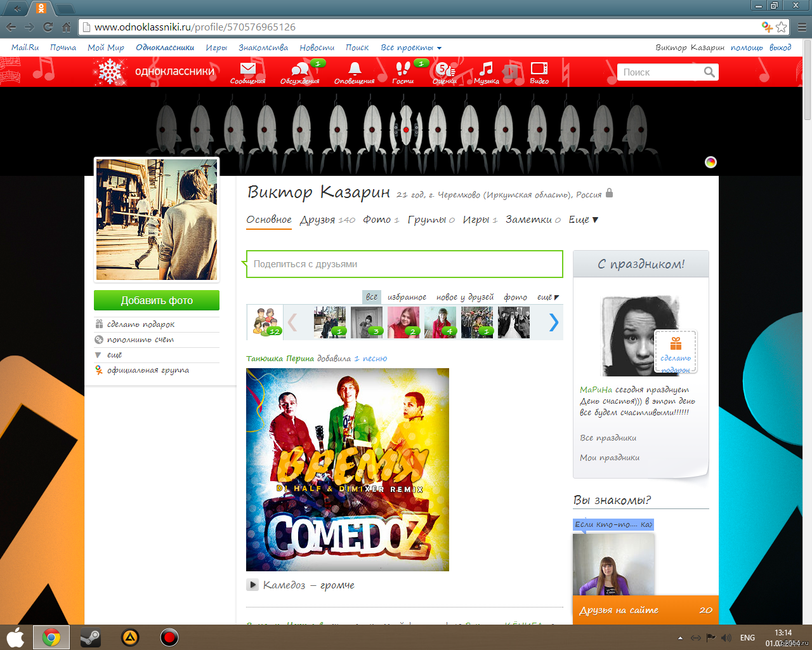Click the all-friends feed filter icon
This screenshot has height=650, width=812.
pos(266,322)
